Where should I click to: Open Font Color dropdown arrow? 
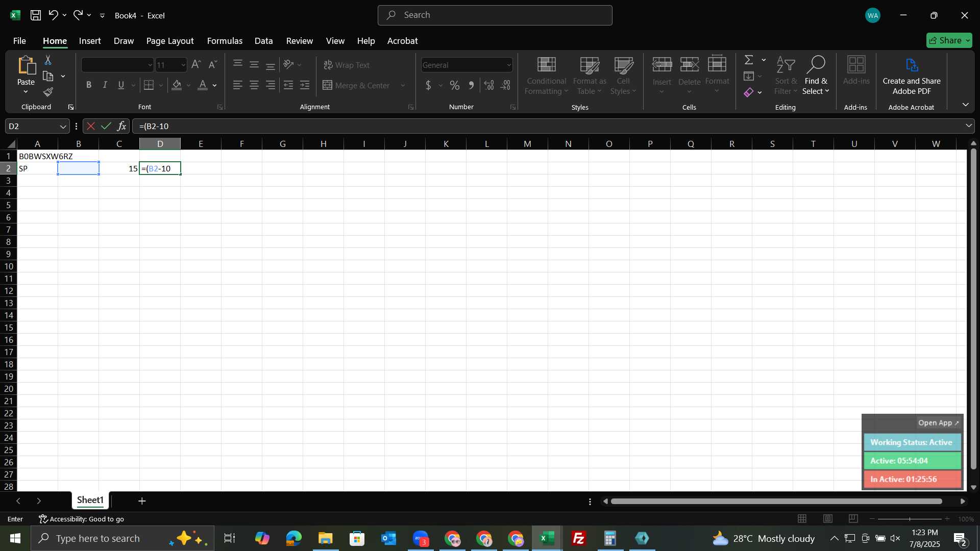coord(215,86)
